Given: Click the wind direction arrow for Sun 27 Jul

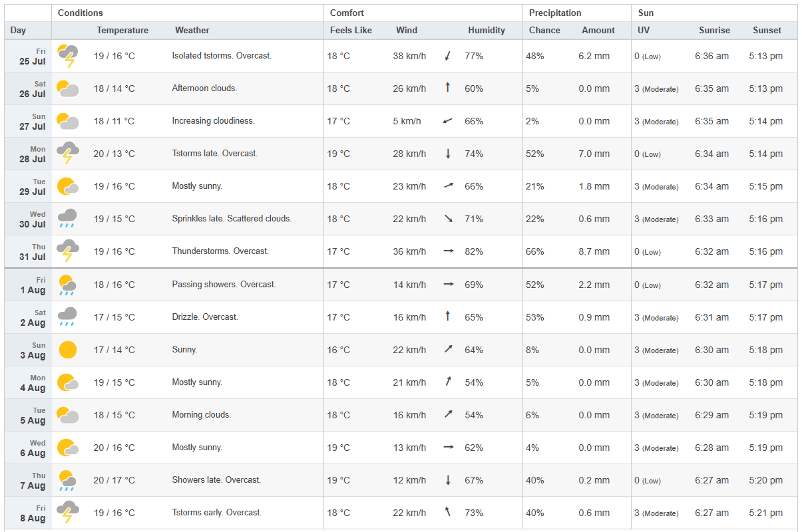Looking at the screenshot, I should (448, 121).
